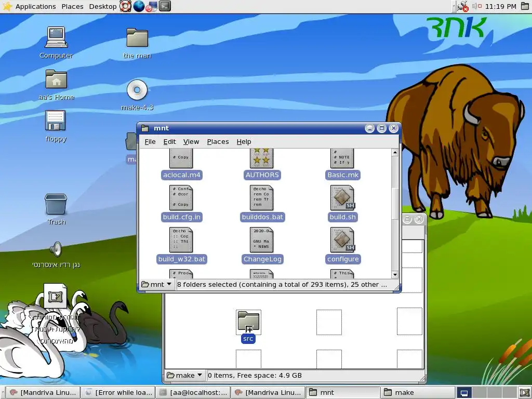The image size is (532, 399).
Task: Select the build_w32.bat file icon
Action: coord(181,240)
